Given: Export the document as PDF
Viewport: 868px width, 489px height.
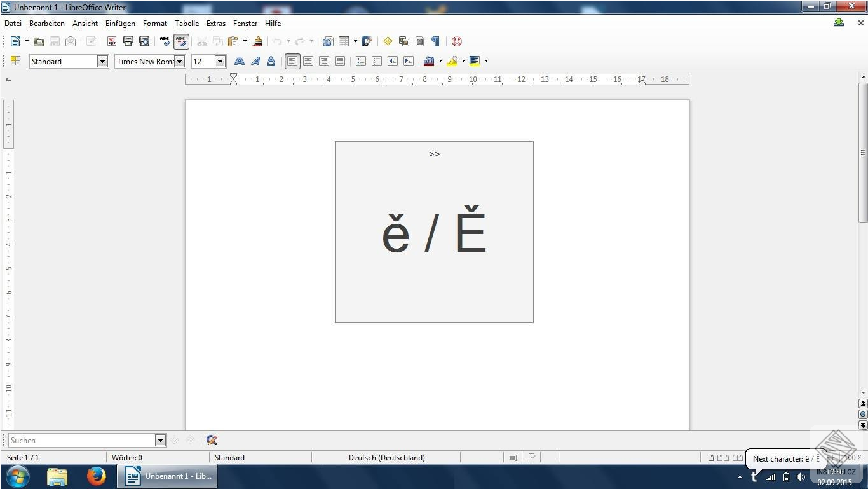Looking at the screenshot, I should click(x=112, y=41).
